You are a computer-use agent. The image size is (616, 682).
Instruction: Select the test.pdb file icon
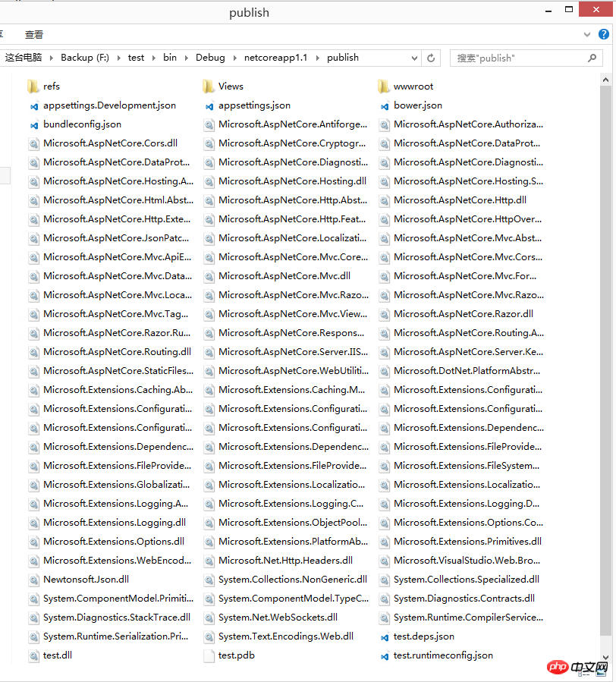point(209,656)
